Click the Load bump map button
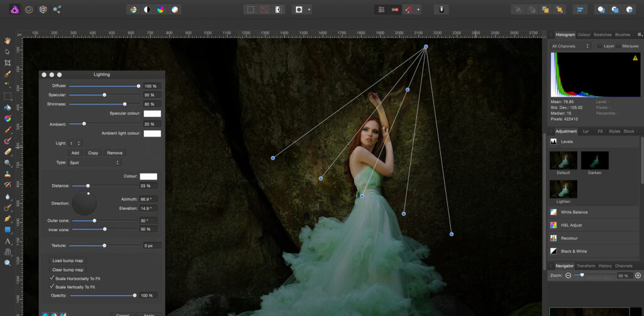 (x=68, y=261)
